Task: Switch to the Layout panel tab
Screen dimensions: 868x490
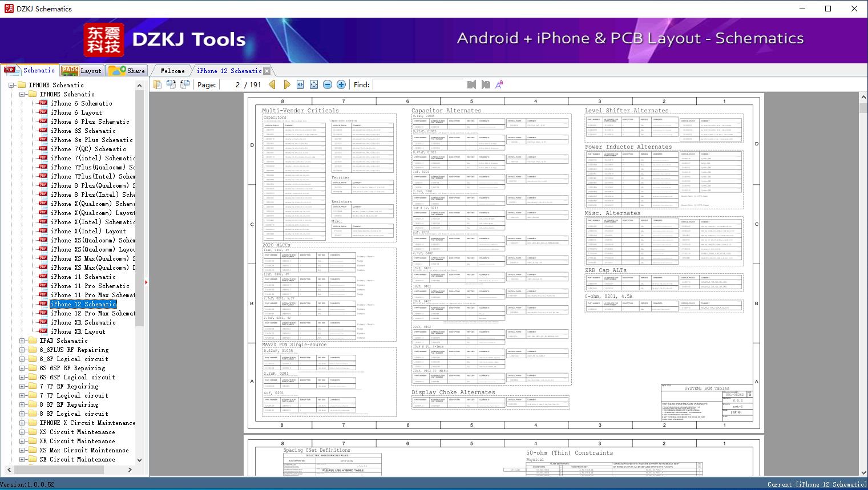Action: [x=82, y=71]
